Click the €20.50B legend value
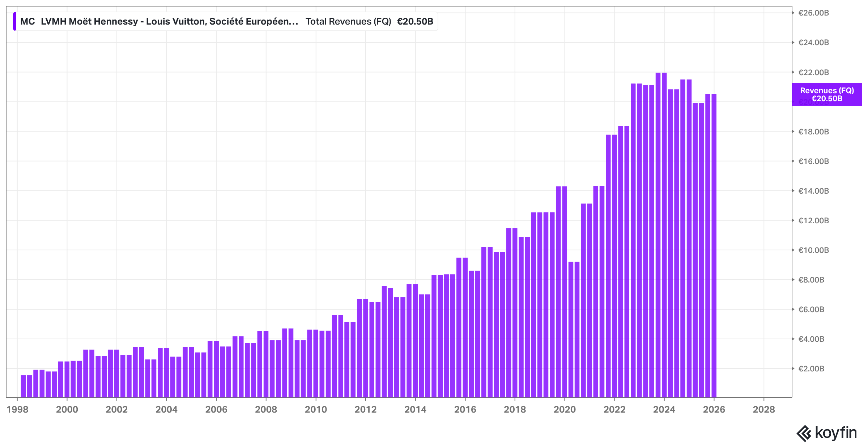This screenshot has height=448, width=868. click(x=415, y=21)
